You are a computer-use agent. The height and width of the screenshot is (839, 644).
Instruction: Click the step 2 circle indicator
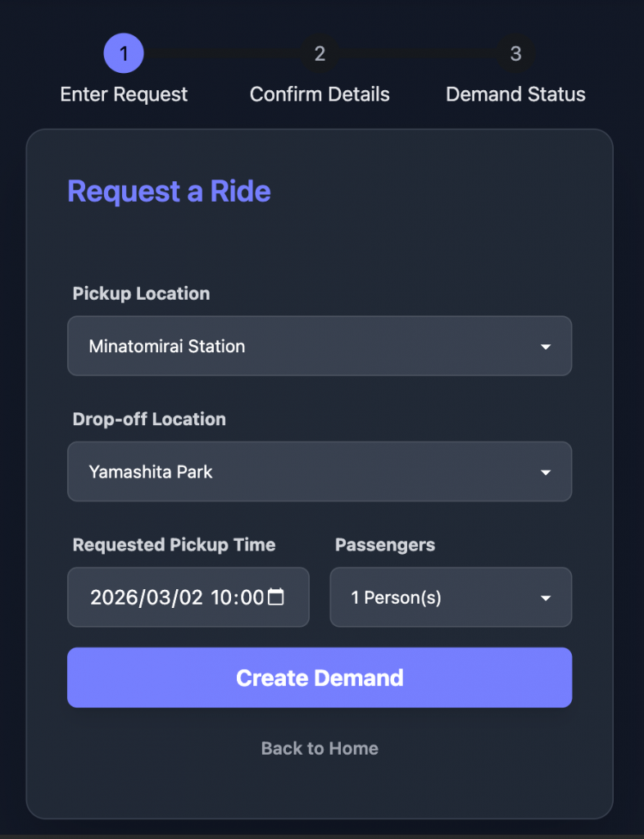[320, 54]
